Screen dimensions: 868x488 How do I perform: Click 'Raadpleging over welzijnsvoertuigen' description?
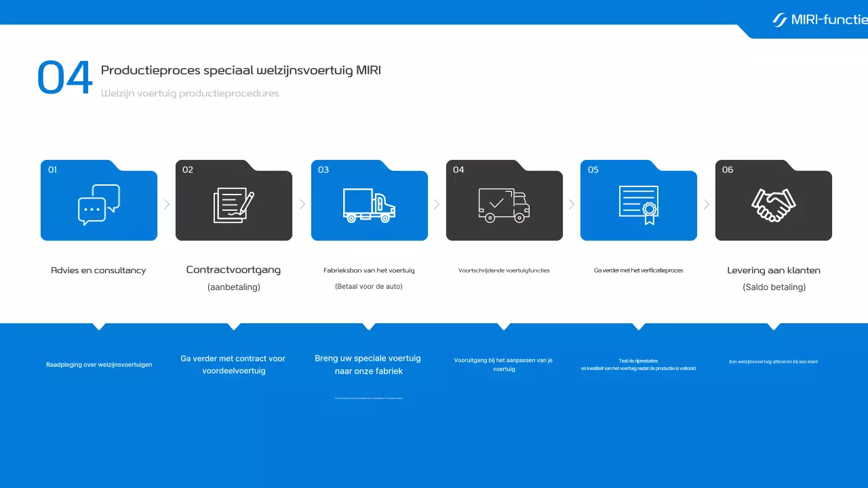click(x=99, y=365)
